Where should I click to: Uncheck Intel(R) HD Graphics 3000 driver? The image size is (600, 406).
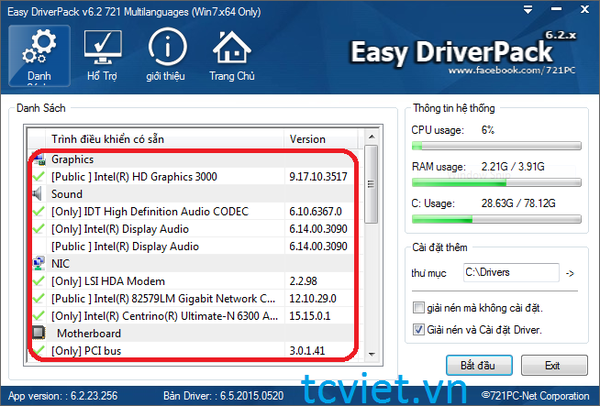[38, 177]
